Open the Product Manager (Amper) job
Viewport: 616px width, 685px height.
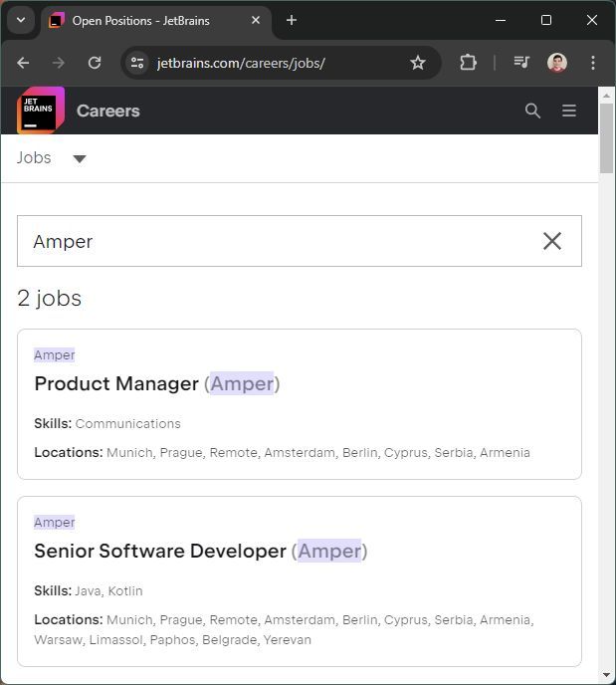[x=157, y=383]
